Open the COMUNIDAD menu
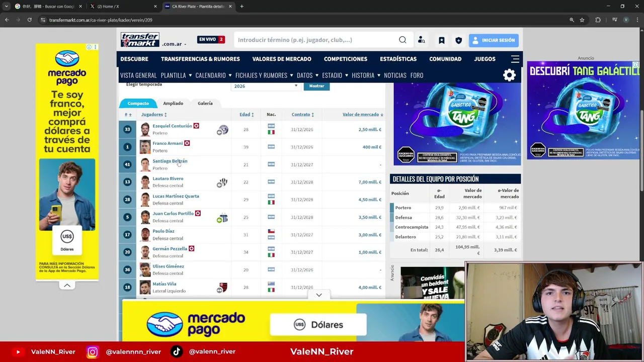 (445, 59)
